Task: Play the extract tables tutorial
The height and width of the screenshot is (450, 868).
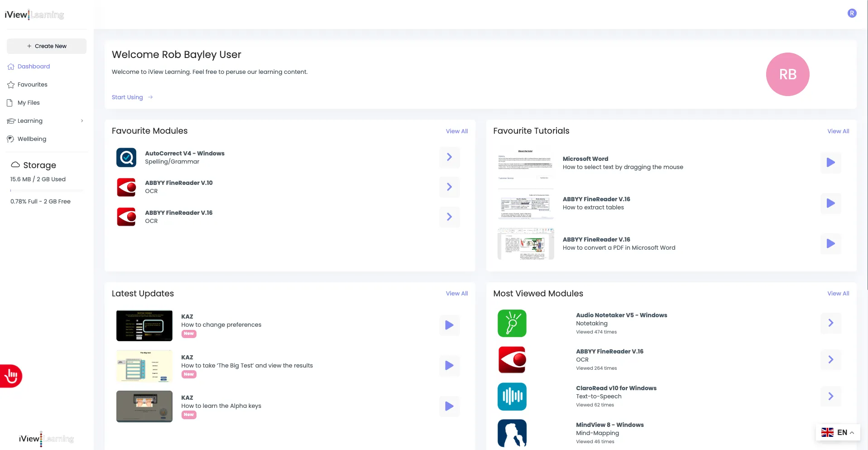Action: 830,203
